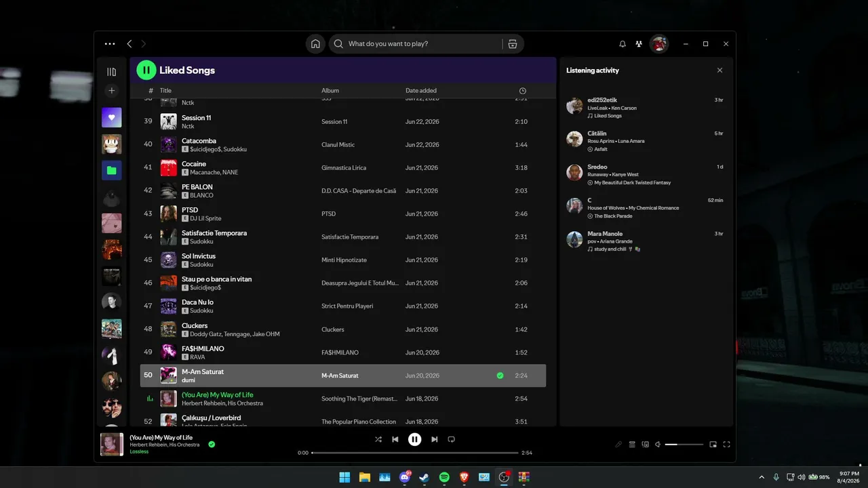Close the Listening activity panel
This screenshot has height=488, width=868.
coord(719,70)
